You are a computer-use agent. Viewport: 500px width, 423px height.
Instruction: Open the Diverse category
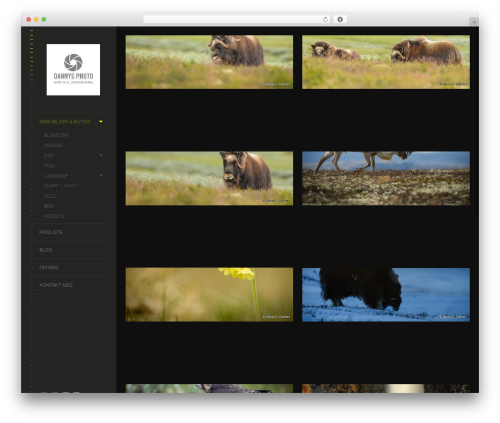pos(53,145)
